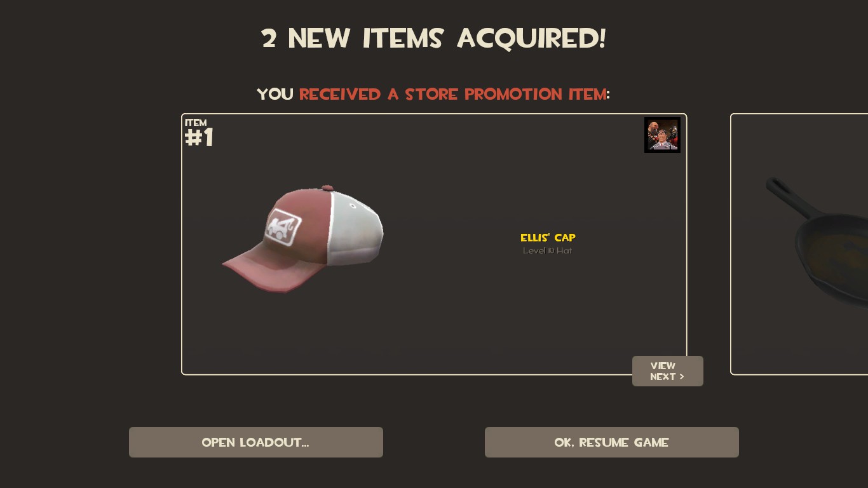Click the 2 New Items Acquired heading
Screen dimensions: 868x488
434,39
